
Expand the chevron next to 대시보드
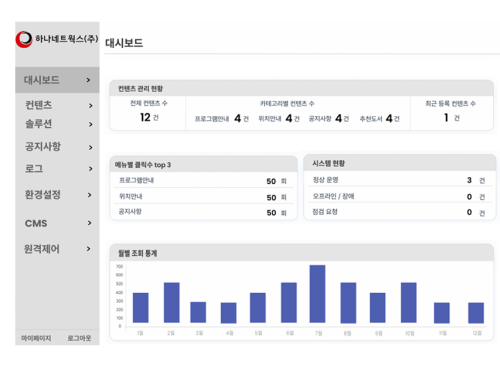click(88, 80)
